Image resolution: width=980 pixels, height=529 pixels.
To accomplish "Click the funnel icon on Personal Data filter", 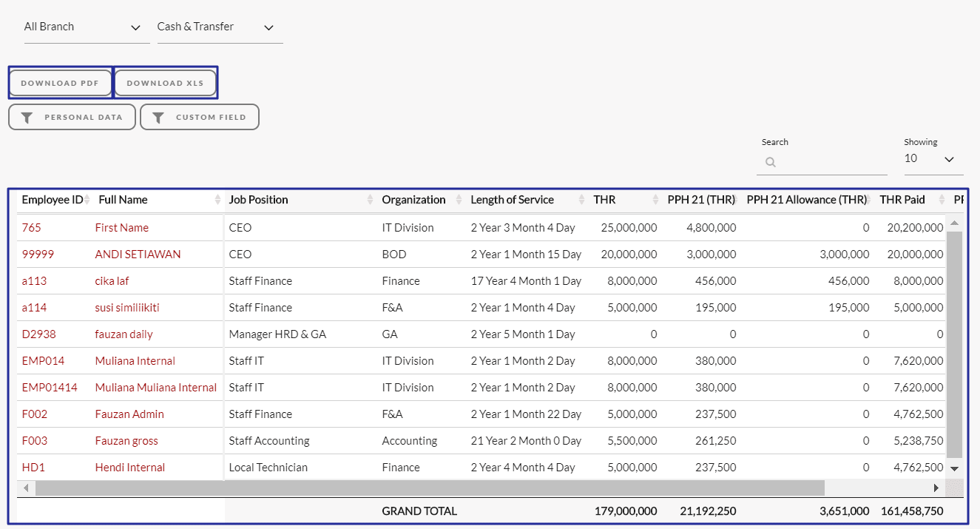I will [x=27, y=118].
